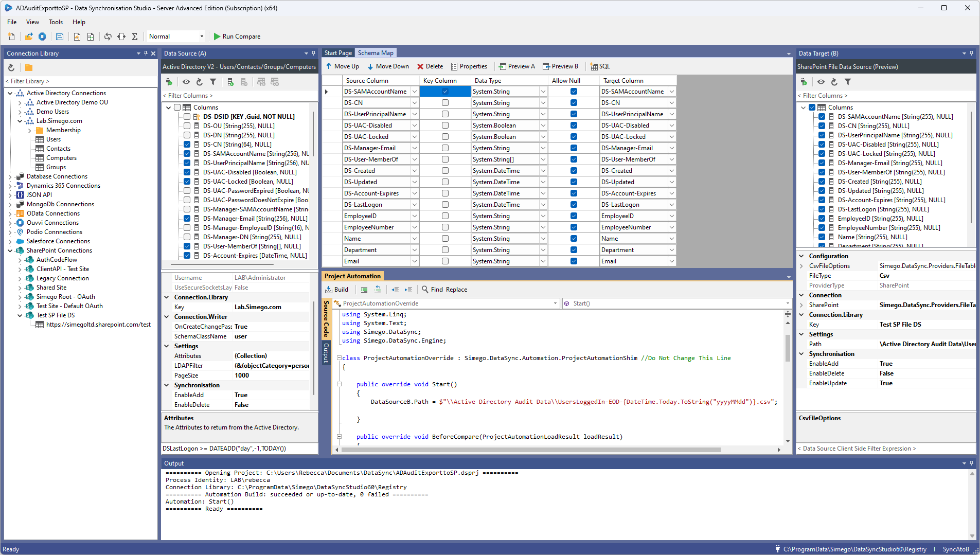Open schema map Properties
The image size is (980, 555).
click(469, 66)
